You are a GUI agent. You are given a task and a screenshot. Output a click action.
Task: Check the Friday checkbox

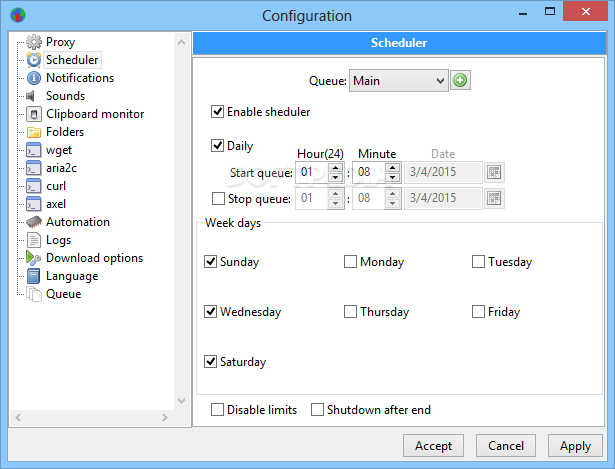(478, 312)
